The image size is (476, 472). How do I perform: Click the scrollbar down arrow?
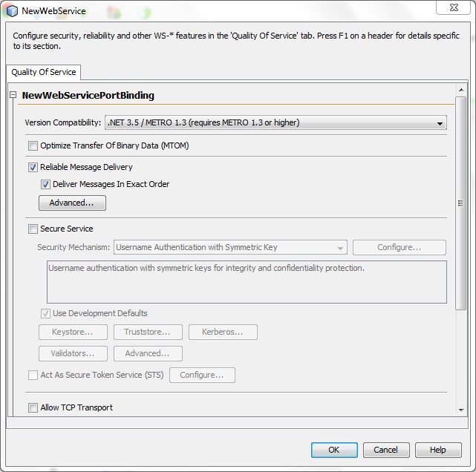click(461, 409)
